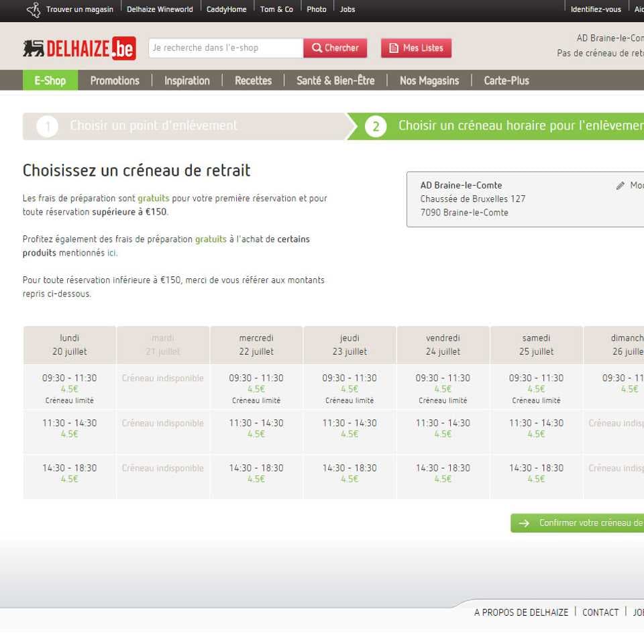The height and width of the screenshot is (644, 644).
Task: Select lundi 20 juillet 09:30 - 11:30 slot
Action: tap(69, 387)
